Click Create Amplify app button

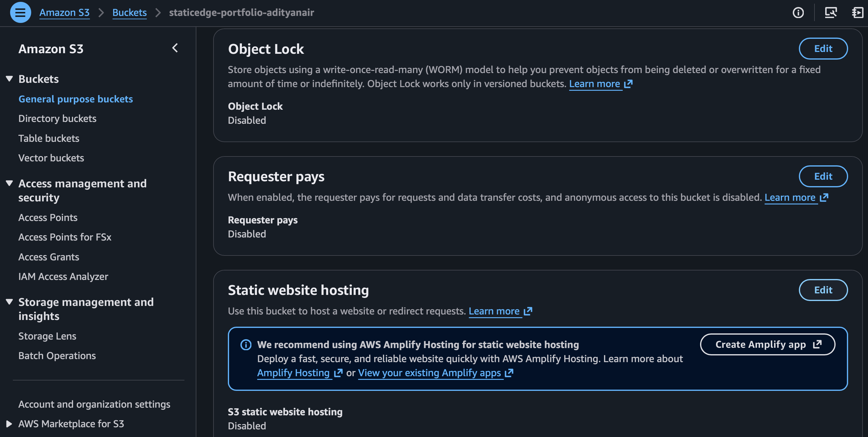(x=767, y=344)
